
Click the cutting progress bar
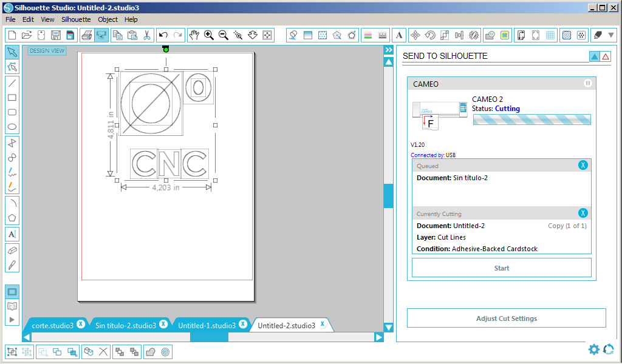(x=532, y=120)
